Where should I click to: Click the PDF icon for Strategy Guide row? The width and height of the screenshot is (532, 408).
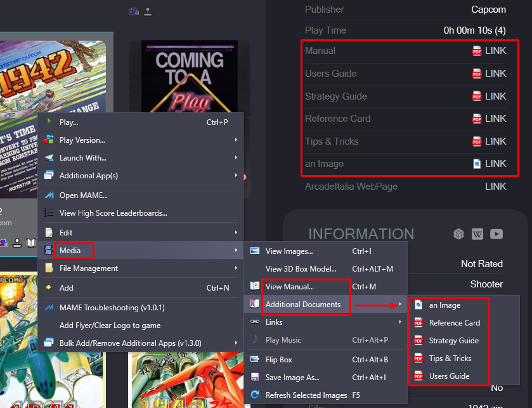click(x=477, y=96)
